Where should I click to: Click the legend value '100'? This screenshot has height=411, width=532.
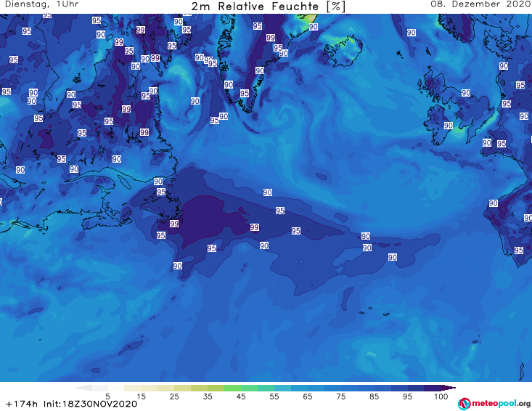pyautogui.click(x=441, y=396)
